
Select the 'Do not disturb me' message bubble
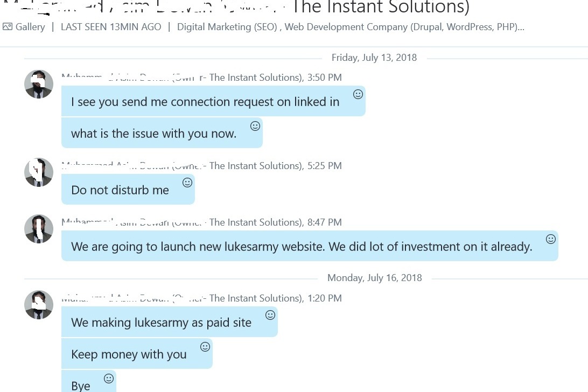128,190
